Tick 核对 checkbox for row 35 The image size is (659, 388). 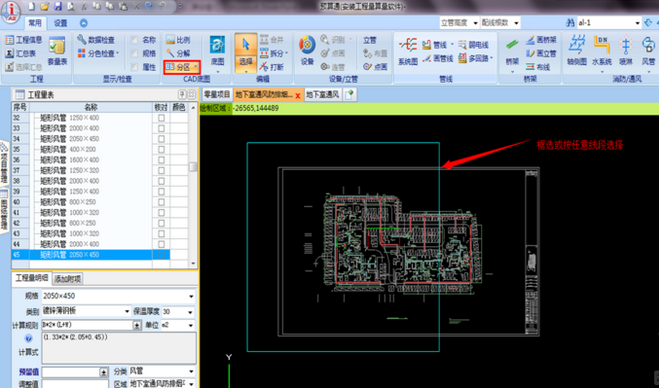[x=161, y=150]
